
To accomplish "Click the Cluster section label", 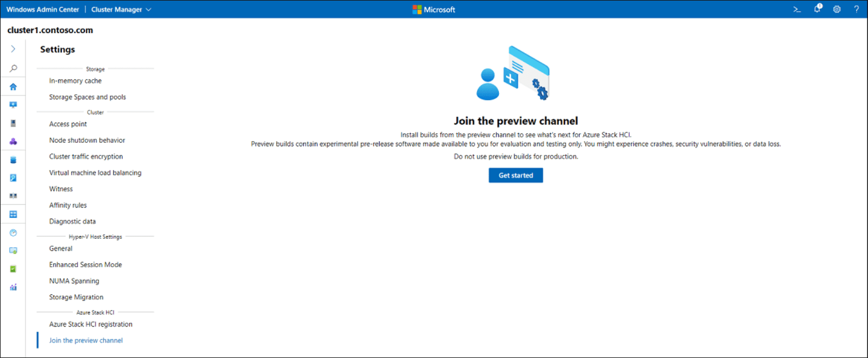I will [95, 112].
